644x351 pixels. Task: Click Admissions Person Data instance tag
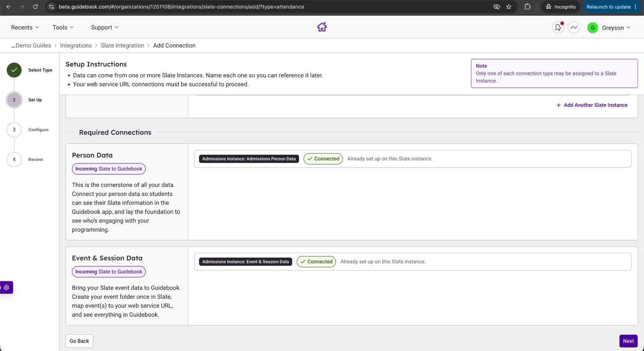pyautogui.click(x=249, y=159)
